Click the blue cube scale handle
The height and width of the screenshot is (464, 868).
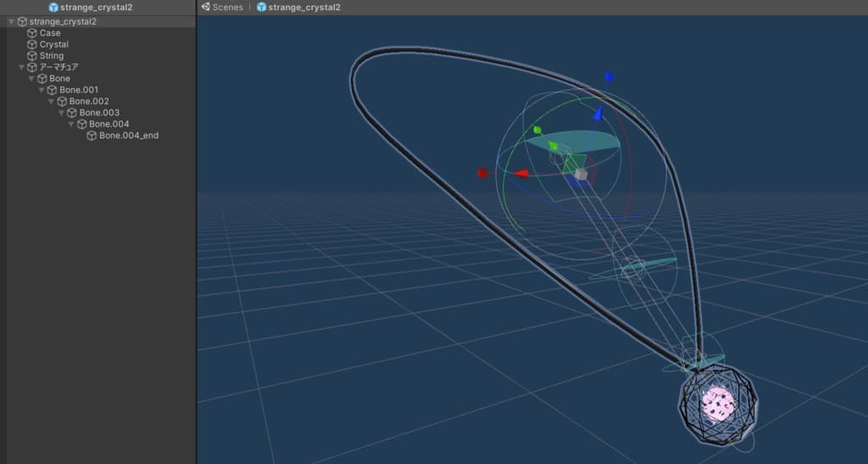point(609,77)
